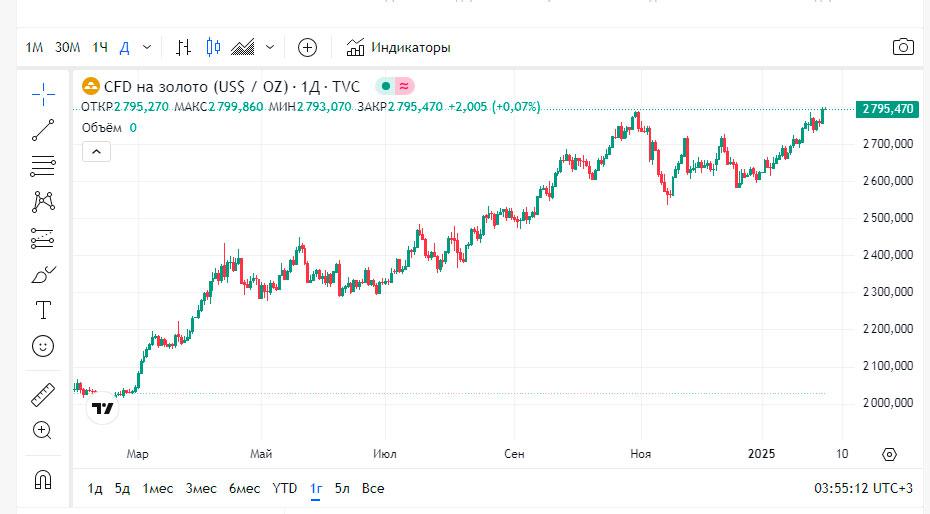Select the trend line drawing tool

click(x=43, y=130)
